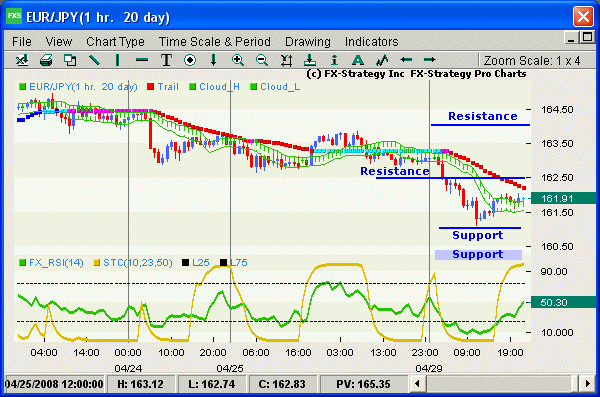The width and height of the screenshot is (600, 397).
Task: Click status bar date 04/25/2008 12:00:00
Action: 54,384
